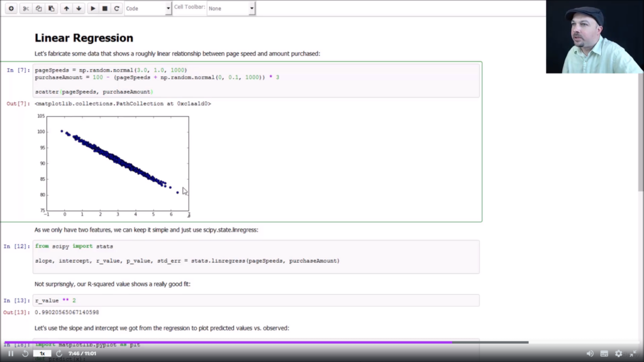
Task: Restart the kernel with the refresh icon
Action: click(x=116, y=8)
